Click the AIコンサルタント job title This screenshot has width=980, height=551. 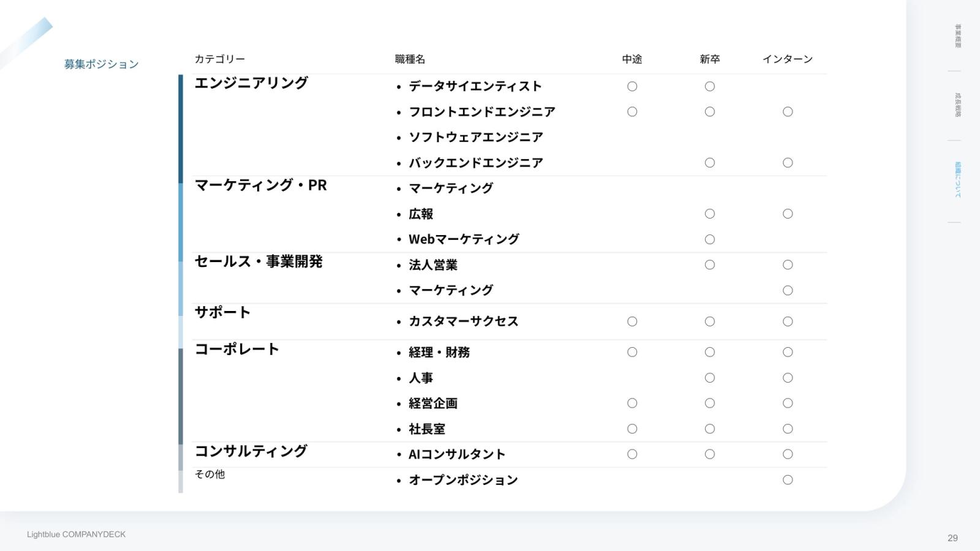457,454
